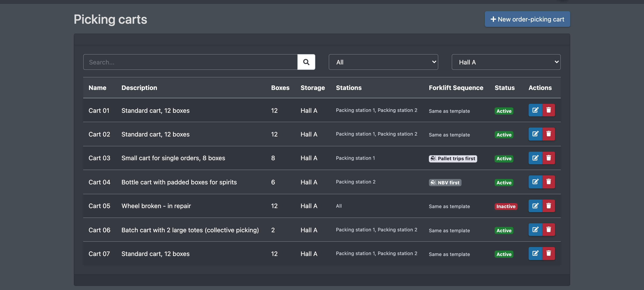Screen dimensions: 644x290
Task: Click the Name column header
Action: (x=97, y=87)
